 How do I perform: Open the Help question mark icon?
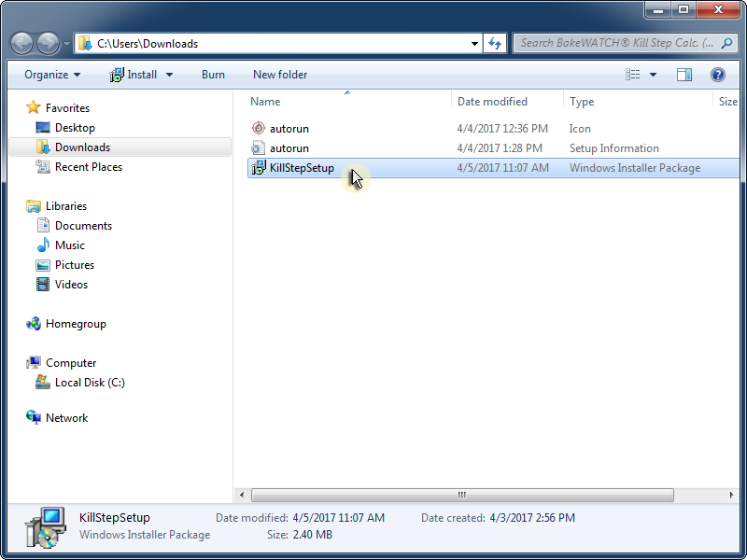717,75
